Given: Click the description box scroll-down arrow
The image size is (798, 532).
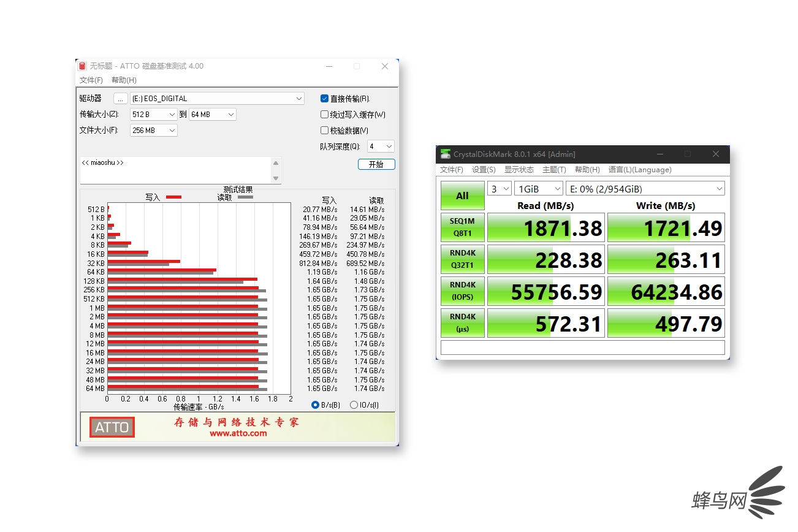Looking at the screenshot, I should tap(276, 178).
